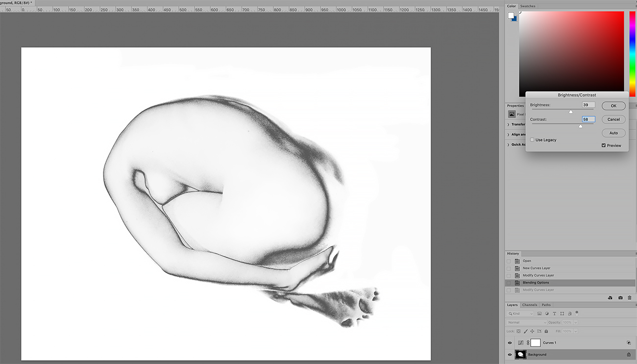Open the Kind layer filter dropdown
The image size is (637, 364).
(520, 314)
